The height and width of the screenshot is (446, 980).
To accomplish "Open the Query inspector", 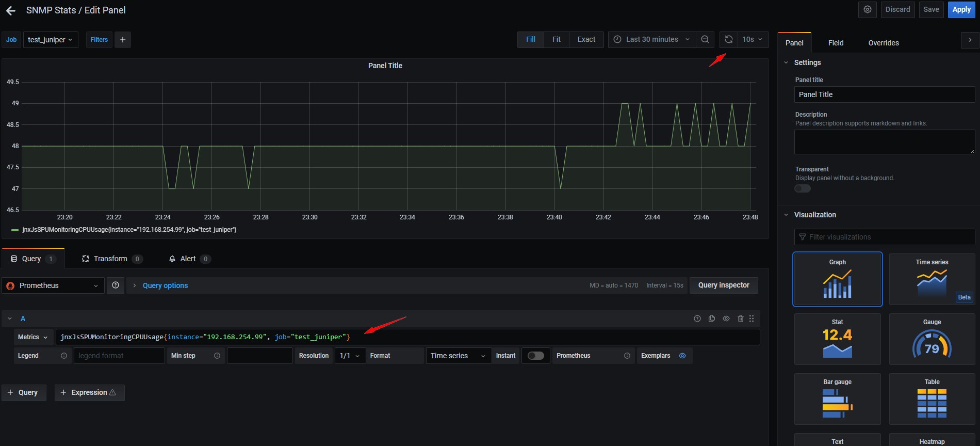I will tap(723, 285).
